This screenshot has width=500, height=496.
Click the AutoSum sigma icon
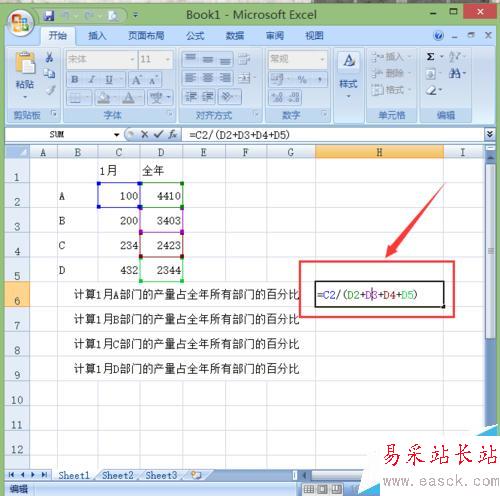pos(430,57)
